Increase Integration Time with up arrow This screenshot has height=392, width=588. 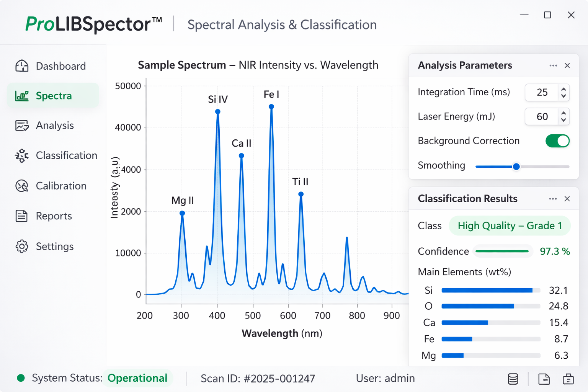tap(563, 89)
